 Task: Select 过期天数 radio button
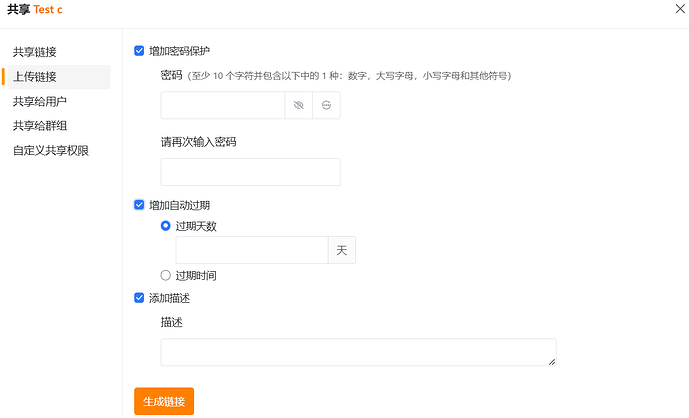click(x=166, y=226)
